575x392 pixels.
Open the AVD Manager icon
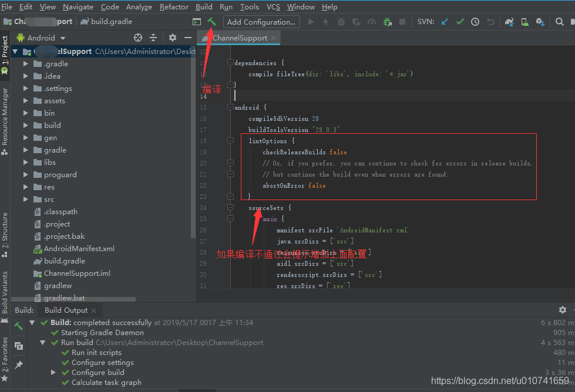(524, 21)
